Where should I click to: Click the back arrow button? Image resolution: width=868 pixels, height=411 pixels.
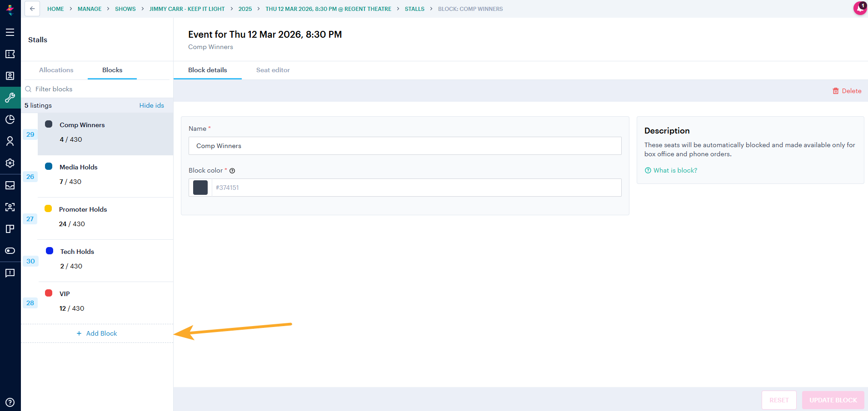(32, 9)
